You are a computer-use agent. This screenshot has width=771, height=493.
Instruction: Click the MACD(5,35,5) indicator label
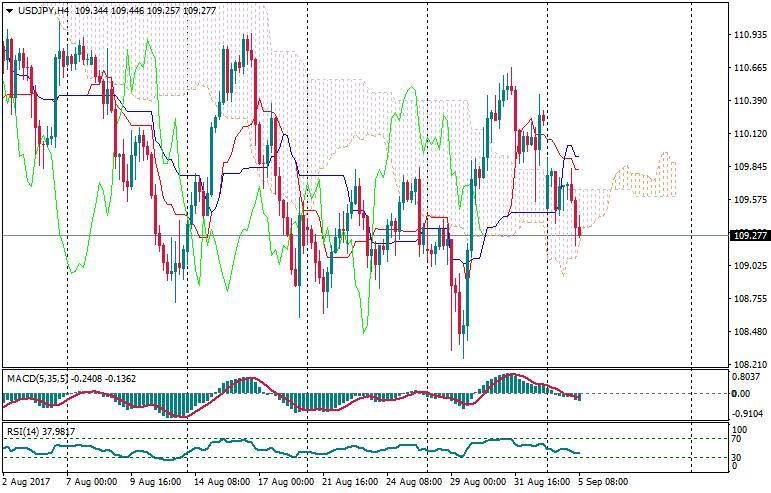[38, 379]
